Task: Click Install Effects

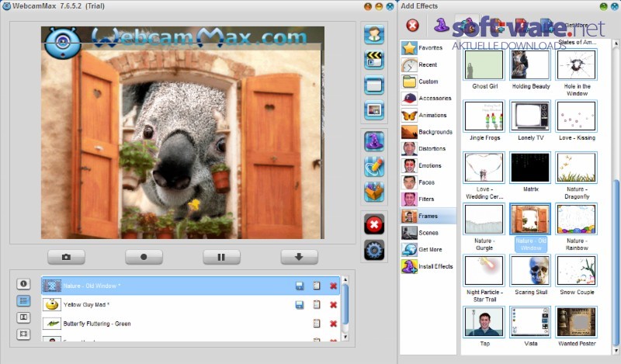Action: coord(428,266)
